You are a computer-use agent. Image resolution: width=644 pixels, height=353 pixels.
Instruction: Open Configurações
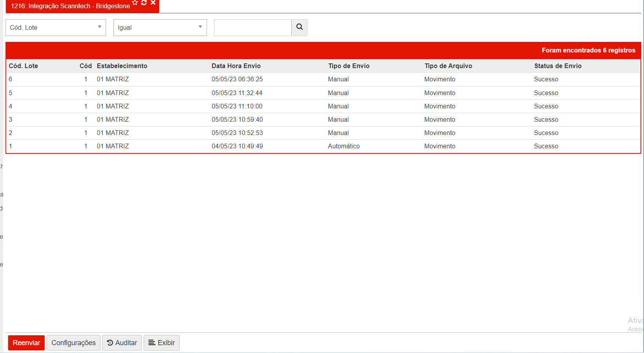pos(73,342)
